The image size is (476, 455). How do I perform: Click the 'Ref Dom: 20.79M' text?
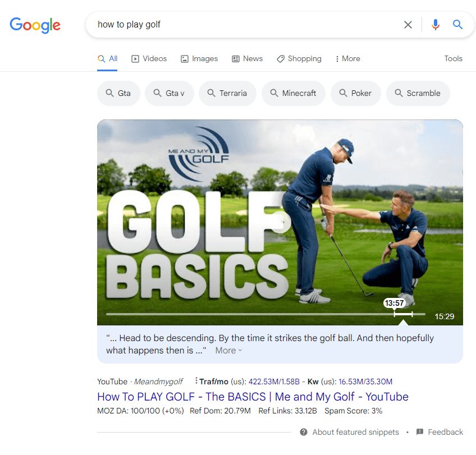[220, 411]
